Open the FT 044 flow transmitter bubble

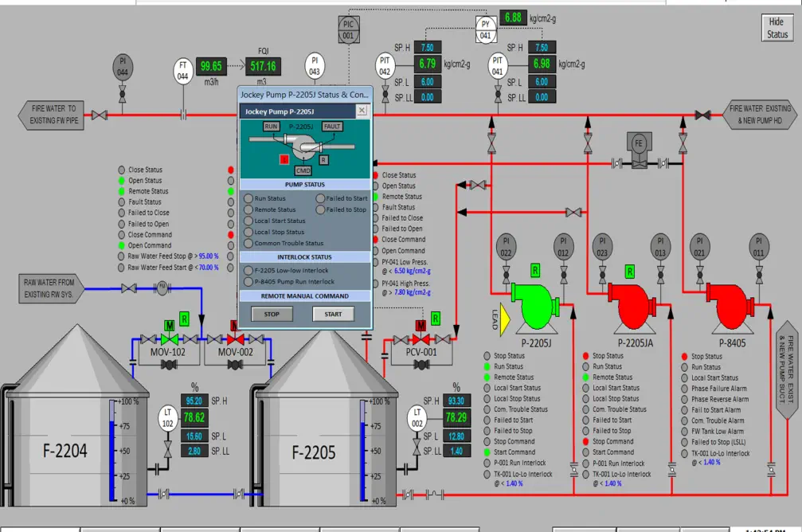(x=183, y=70)
